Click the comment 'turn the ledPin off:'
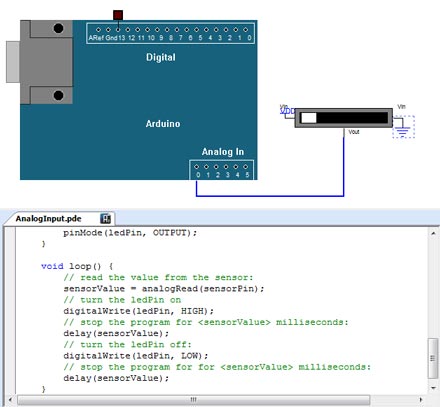Image resolution: width=440 pixels, height=407 pixels. coord(128,344)
